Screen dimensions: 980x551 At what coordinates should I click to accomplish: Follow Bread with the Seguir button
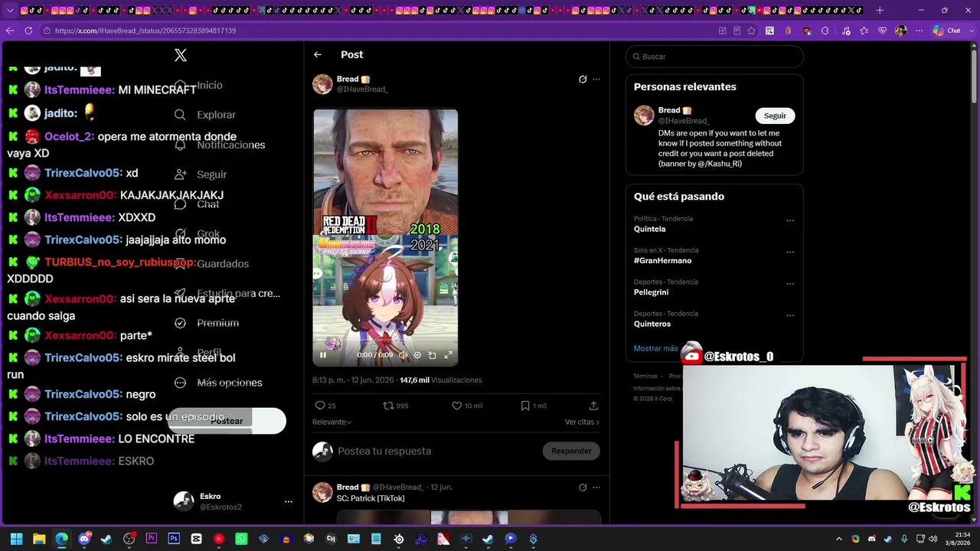(775, 116)
